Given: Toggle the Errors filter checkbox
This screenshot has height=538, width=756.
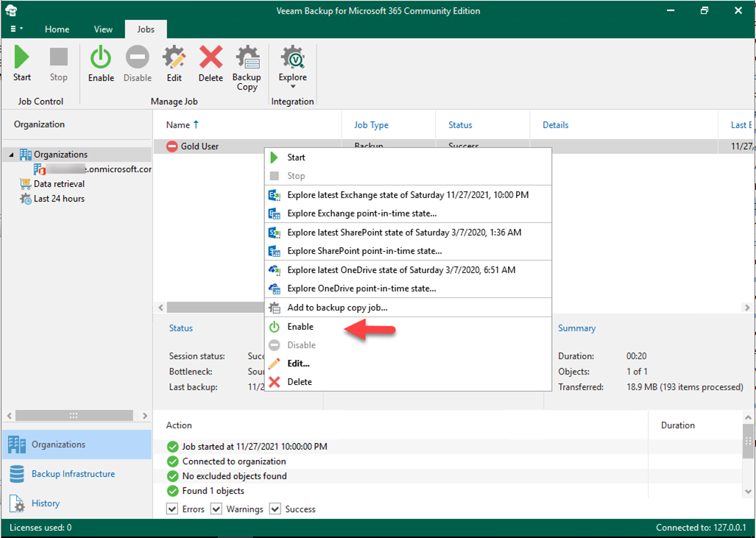Looking at the screenshot, I should click(x=172, y=509).
